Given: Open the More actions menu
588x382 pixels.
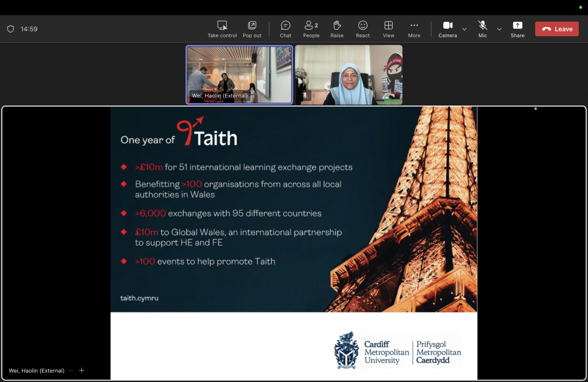Looking at the screenshot, I should point(414,29).
